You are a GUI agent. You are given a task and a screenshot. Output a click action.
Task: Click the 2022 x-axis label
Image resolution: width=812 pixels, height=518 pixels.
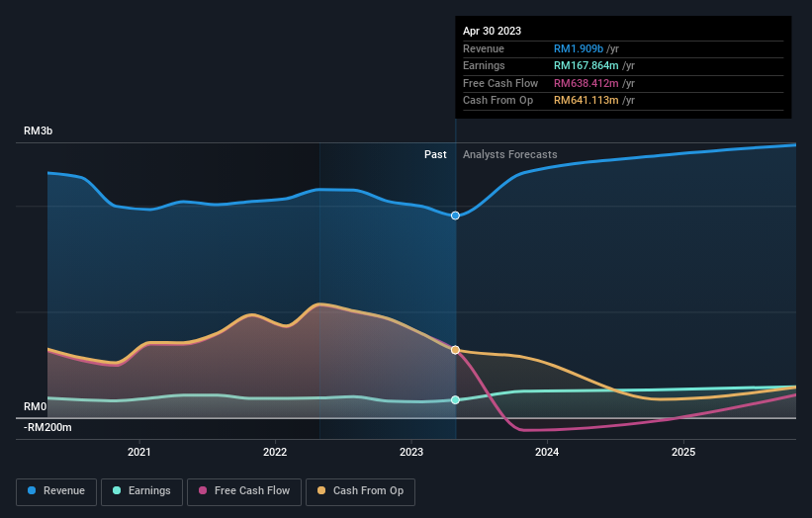coord(275,453)
